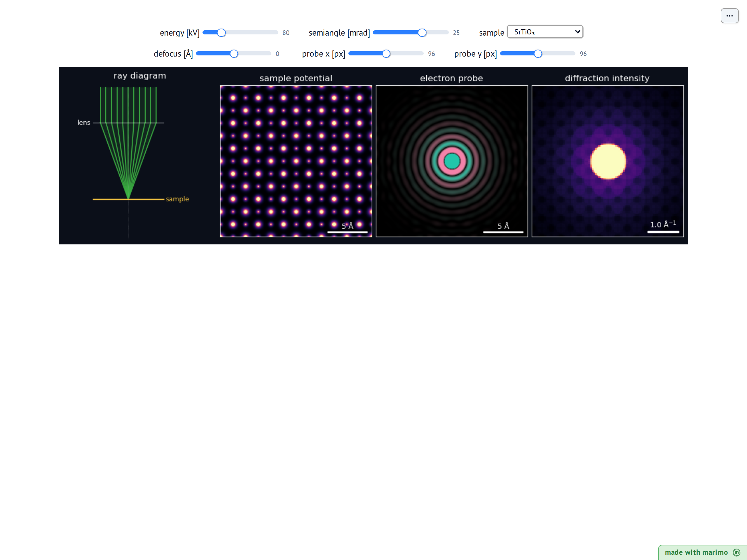Click the semiangle [mrad] slider handle
Screen dimensions: 747x560
[x=422, y=33]
